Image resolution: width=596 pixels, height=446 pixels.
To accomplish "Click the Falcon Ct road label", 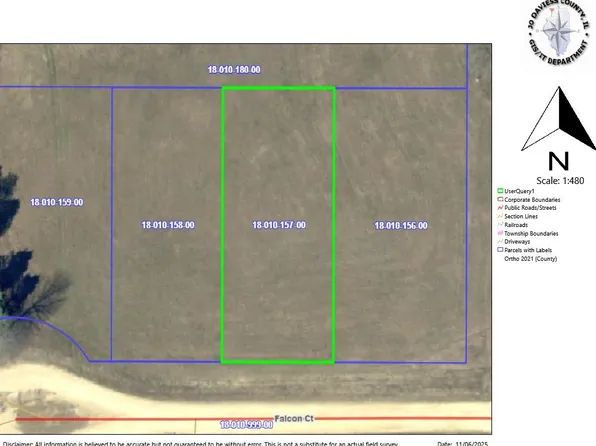I will pyautogui.click(x=294, y=419).
